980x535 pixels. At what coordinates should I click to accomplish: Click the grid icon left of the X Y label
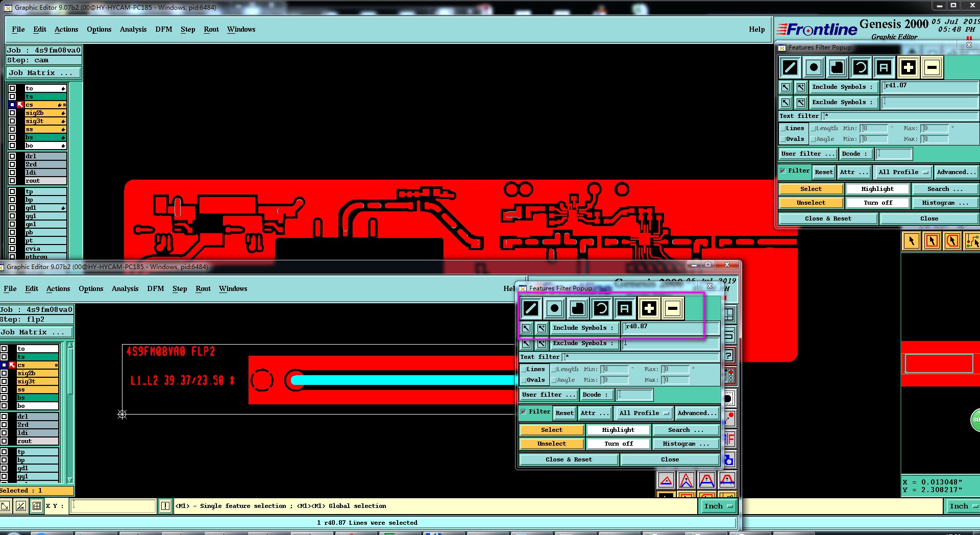37,506
